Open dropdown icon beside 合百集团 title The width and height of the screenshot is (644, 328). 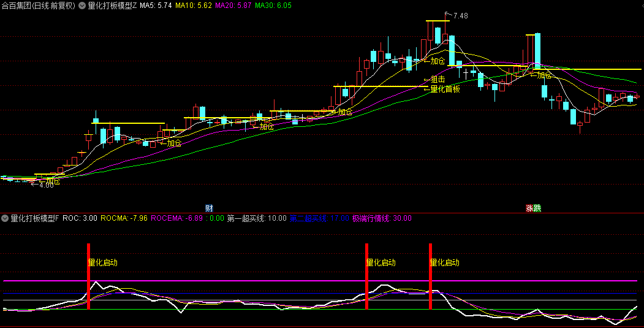[82, 6]
